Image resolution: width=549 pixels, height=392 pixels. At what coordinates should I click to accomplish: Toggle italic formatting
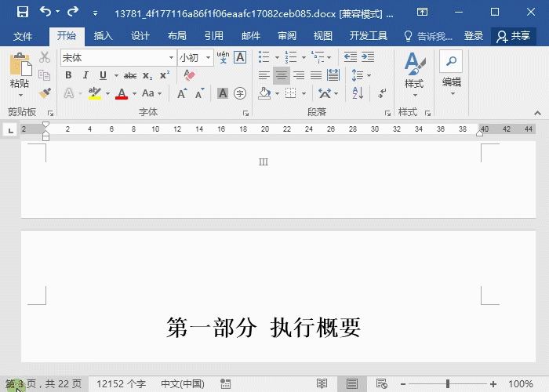click(85, 75)
